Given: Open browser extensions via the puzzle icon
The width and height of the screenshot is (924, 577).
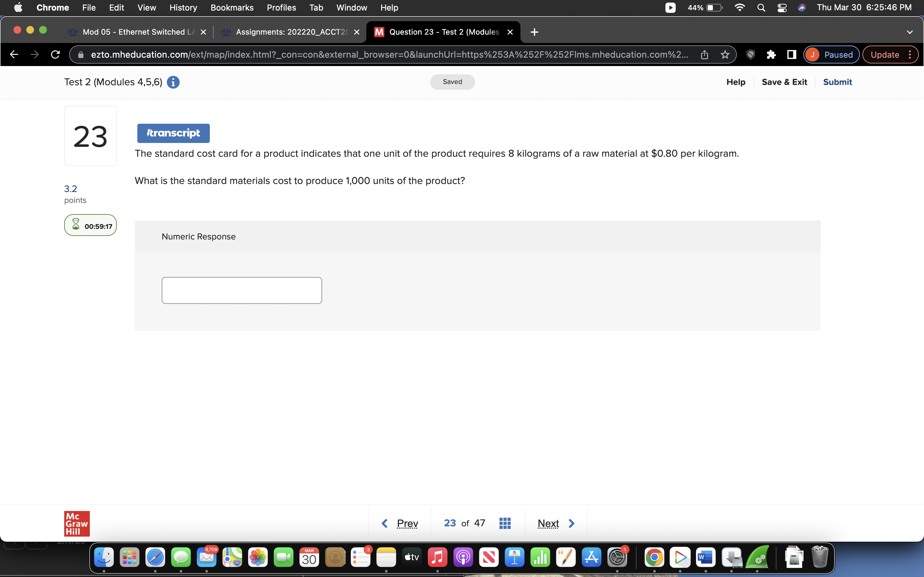Looking at the screenshot, I should click(771, 54).
